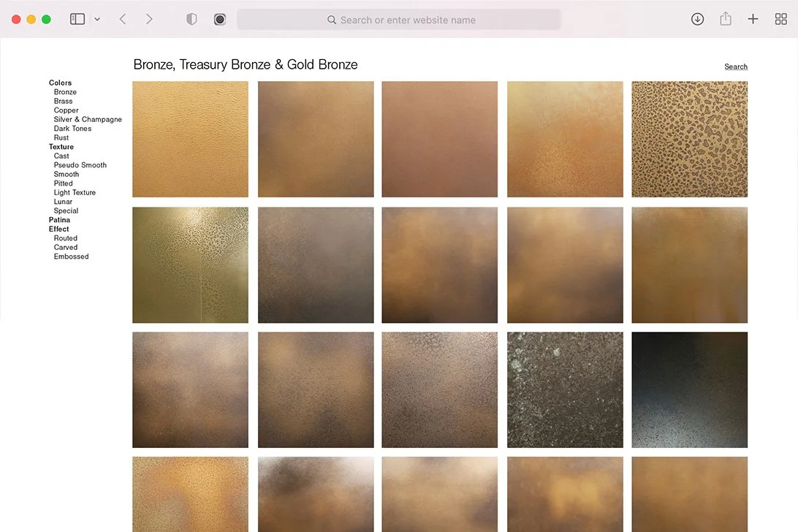Open the greenish-gold spotted swatch
The height and width of the screenshot is (532, 798).
click(190, 265)
